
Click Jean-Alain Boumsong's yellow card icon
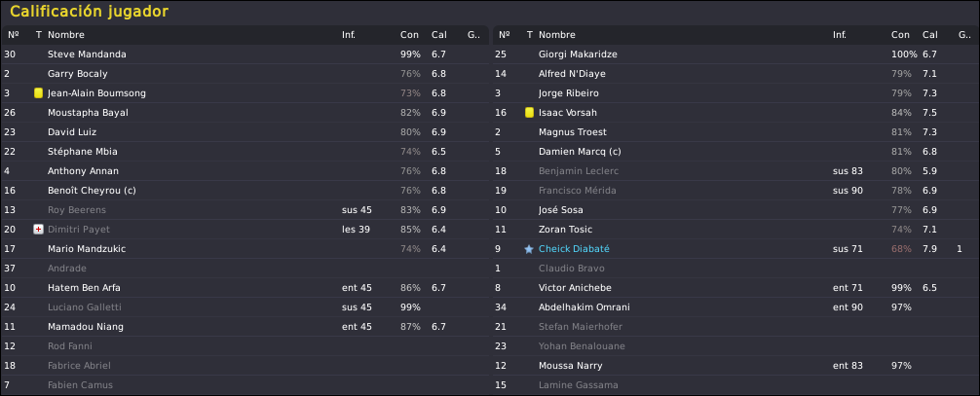38,93
